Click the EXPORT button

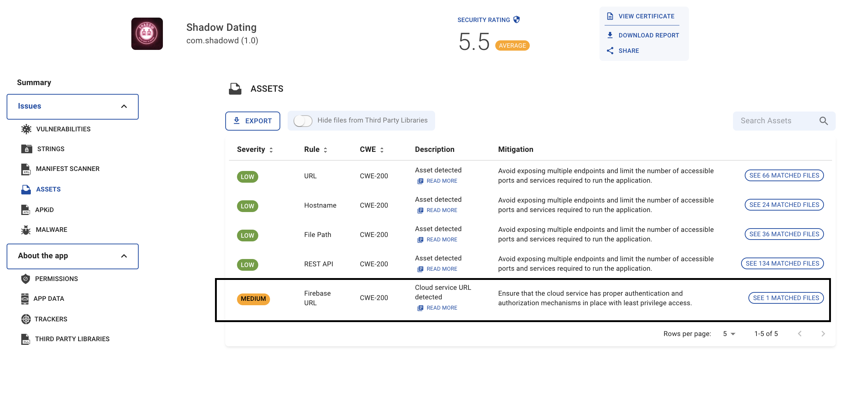pyautogui.click(x=253, y=121)
